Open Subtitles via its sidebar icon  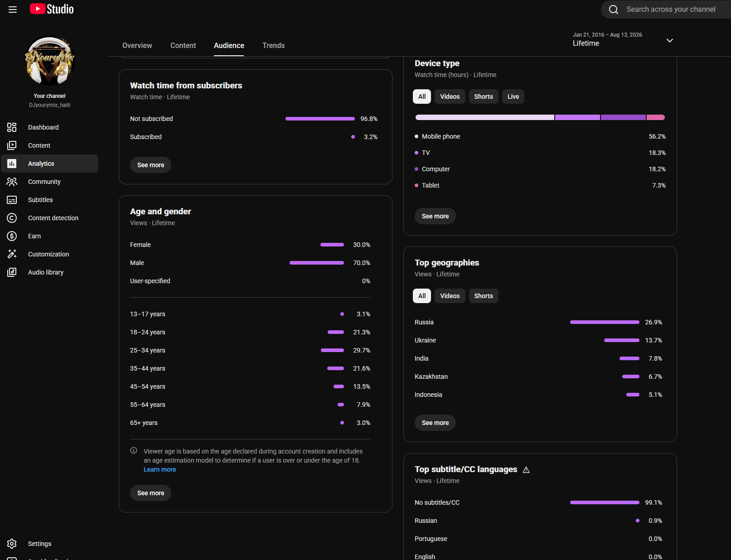point(12,200)
